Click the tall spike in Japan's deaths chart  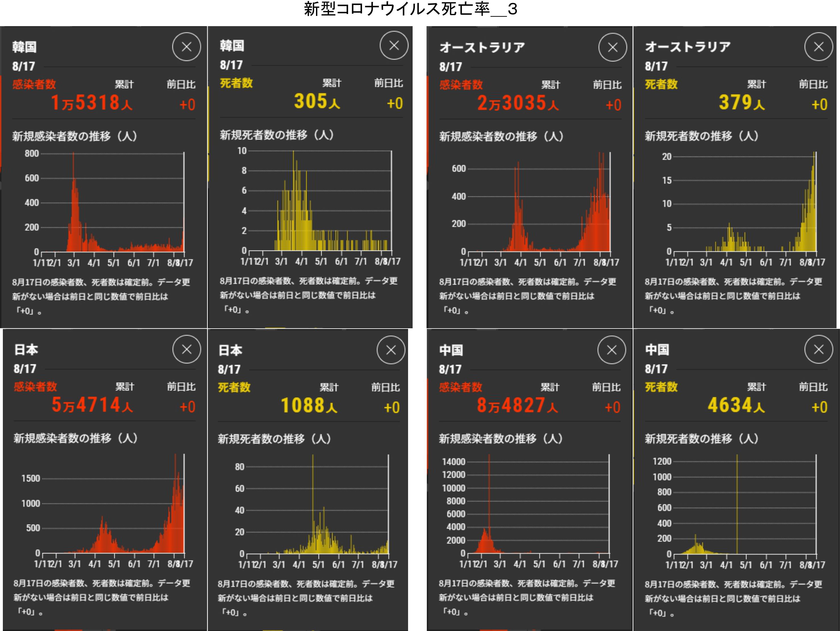tap(313, 501)
